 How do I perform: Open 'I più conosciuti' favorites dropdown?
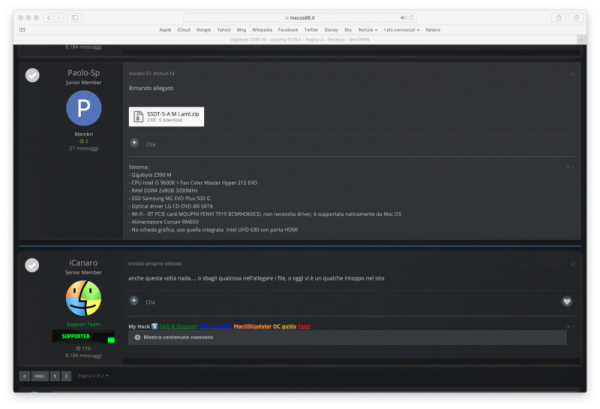(x=401, y=30)
